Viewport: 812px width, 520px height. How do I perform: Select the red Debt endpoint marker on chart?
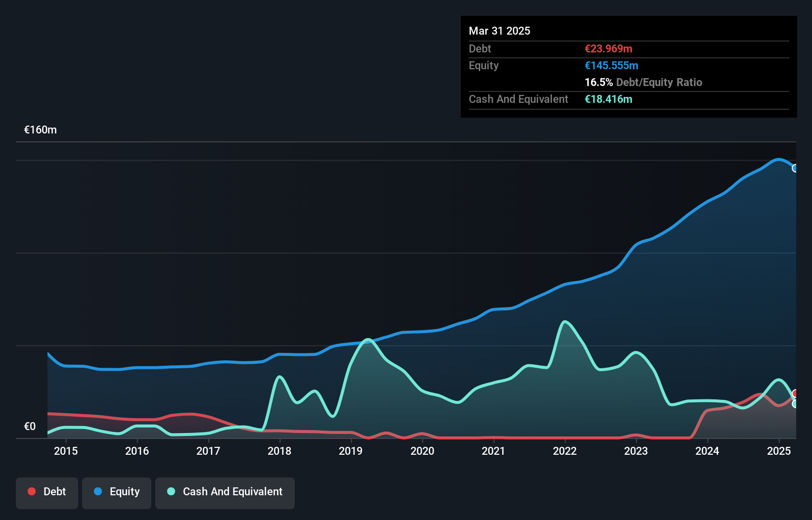coord(795,393)
